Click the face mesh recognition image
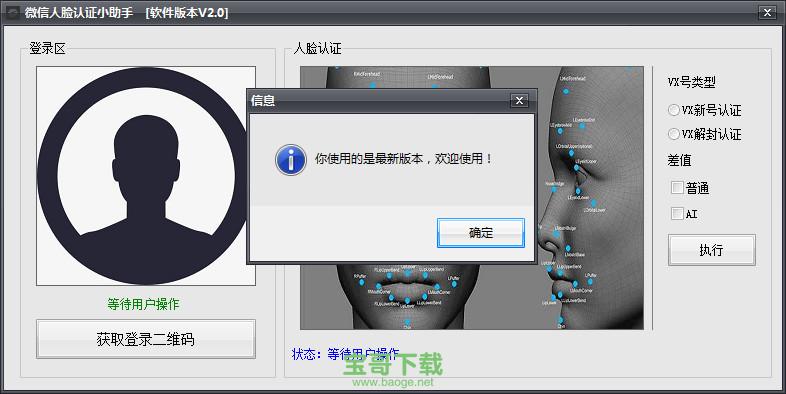Screen dimensions: 786x394 tap(472, 198)
